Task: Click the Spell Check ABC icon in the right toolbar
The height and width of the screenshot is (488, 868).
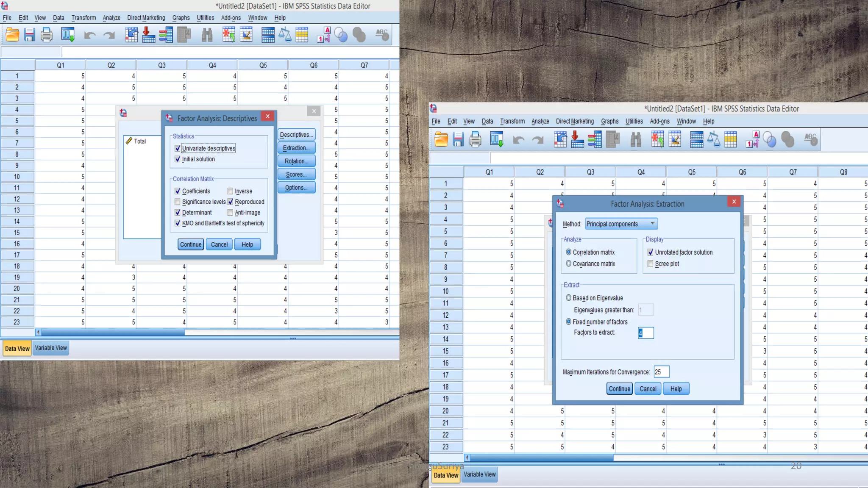Action: 810,139
